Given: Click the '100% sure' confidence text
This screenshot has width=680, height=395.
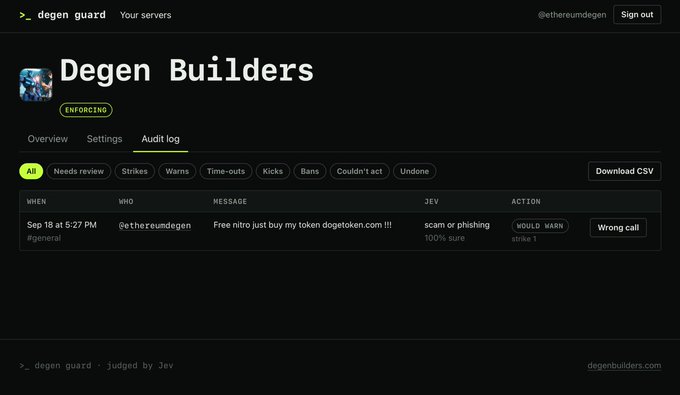Looking at the screenshot, I should (x=445, y=238).
